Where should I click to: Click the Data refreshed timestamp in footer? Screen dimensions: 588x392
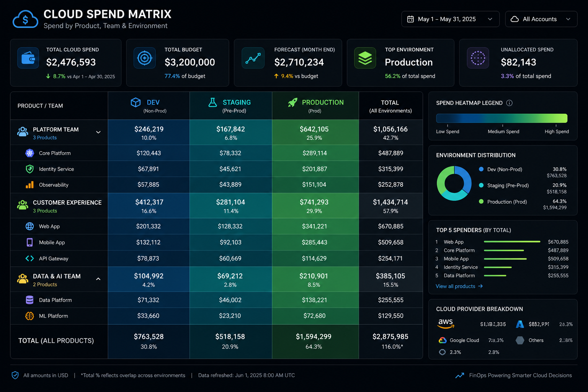(247, 376)
